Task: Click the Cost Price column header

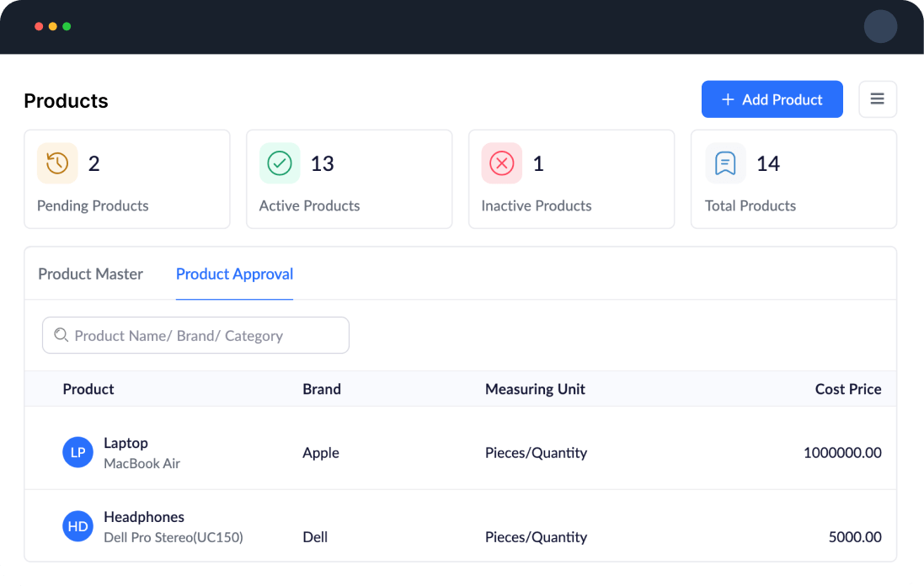Action: pos(847,389)
